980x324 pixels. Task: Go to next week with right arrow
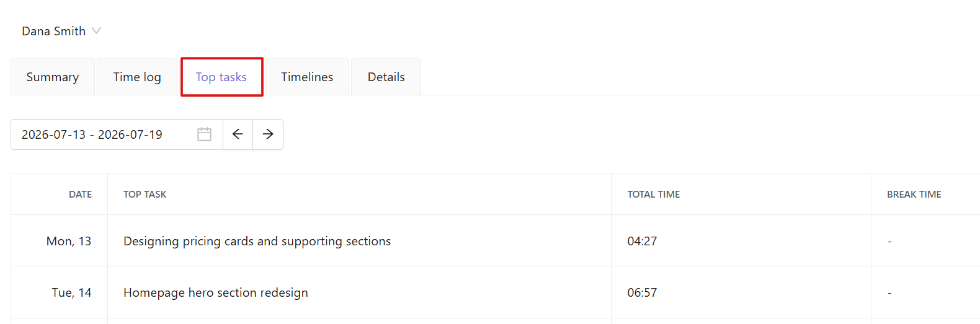pyautogui.click(x=268, y=134)
